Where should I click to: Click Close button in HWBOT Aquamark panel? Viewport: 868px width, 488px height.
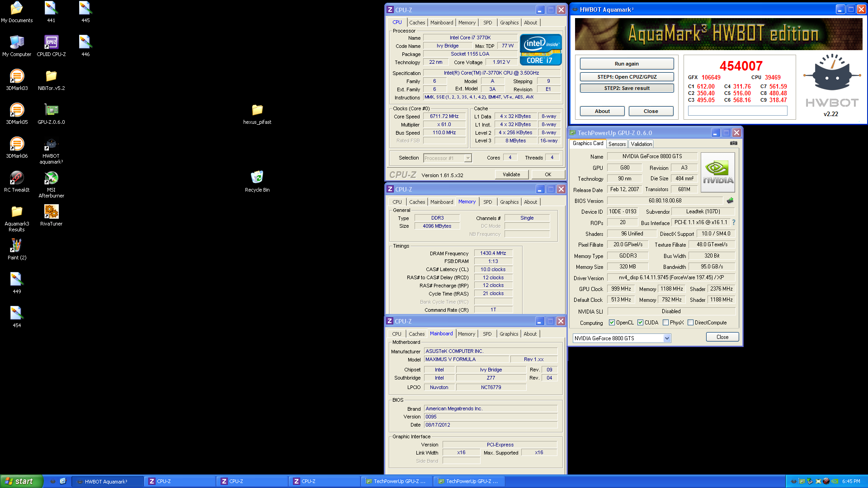pyautogui.click(x=651, y=111)
